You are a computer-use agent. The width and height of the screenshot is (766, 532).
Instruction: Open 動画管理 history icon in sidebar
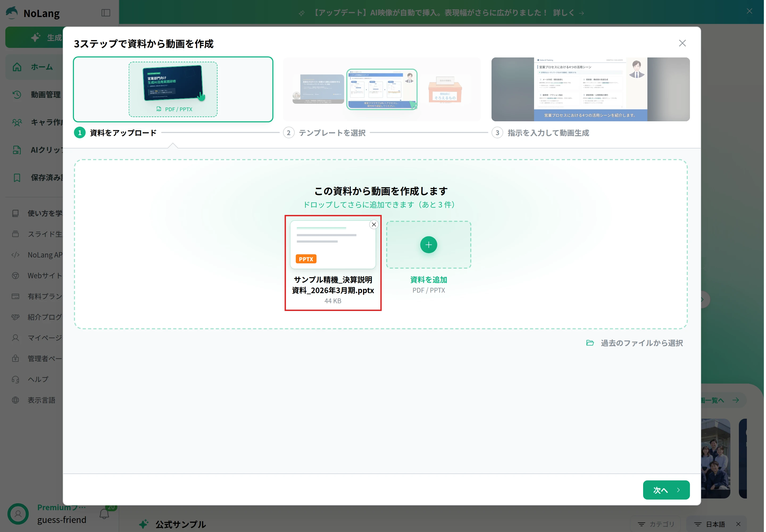point(17,95)
